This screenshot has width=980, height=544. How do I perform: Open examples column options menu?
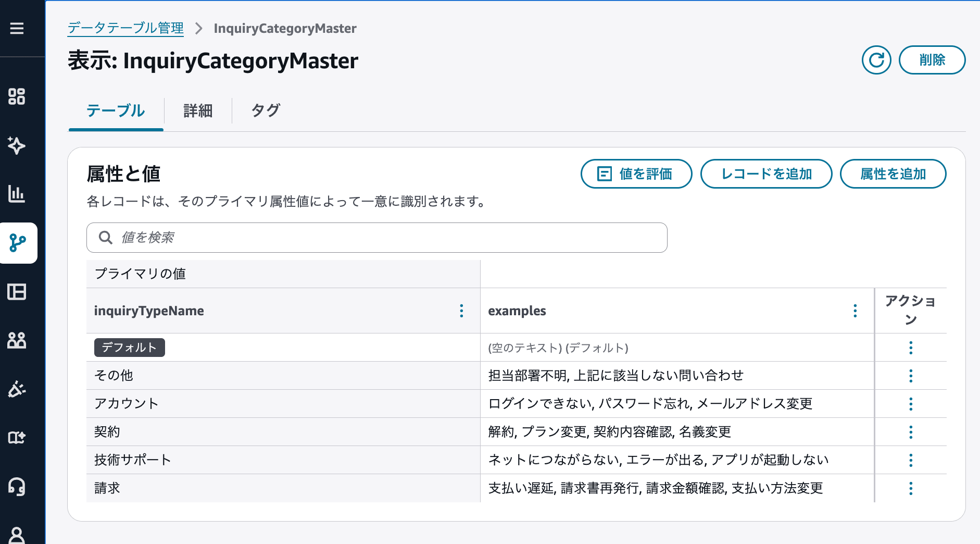[x=855, y=311]
